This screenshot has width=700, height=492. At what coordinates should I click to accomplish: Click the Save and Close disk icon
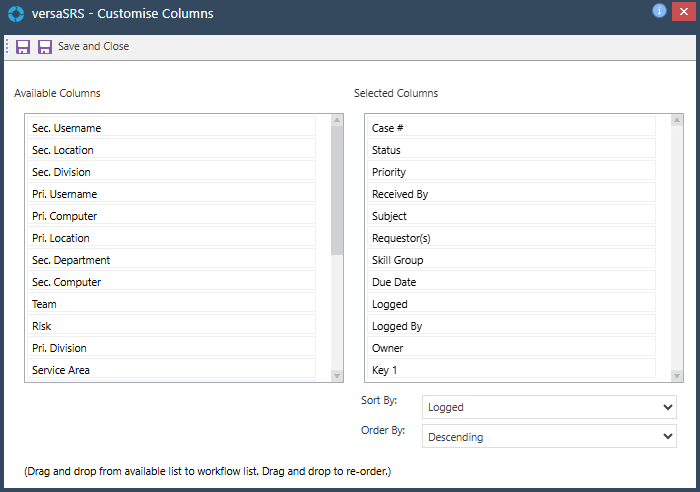(x=45, y=47)
